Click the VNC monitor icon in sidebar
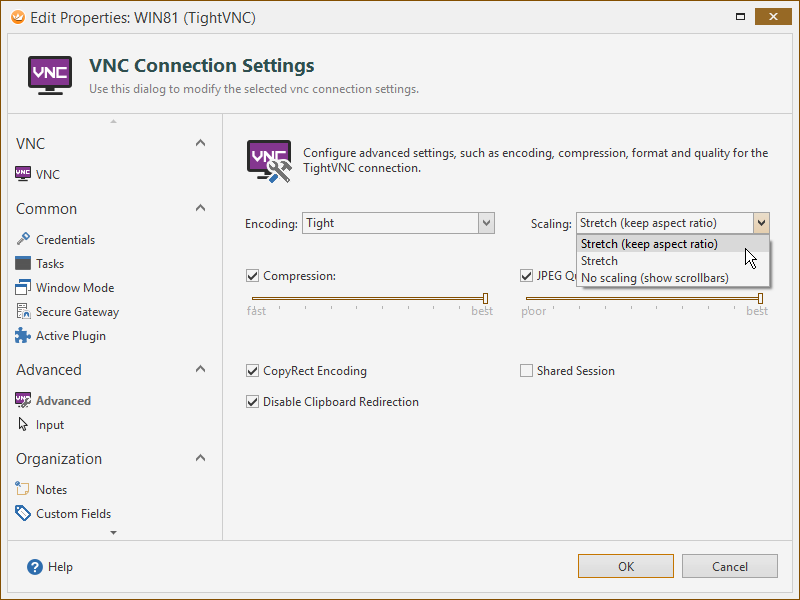Image resolution: width=800 pixels, height=600 pixels. [24, 174]
